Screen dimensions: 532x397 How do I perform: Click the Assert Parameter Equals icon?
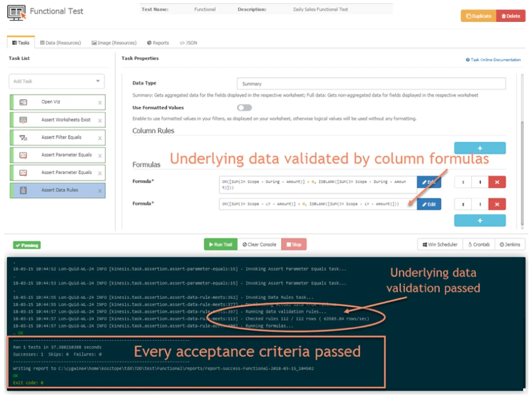pos(22,155)
